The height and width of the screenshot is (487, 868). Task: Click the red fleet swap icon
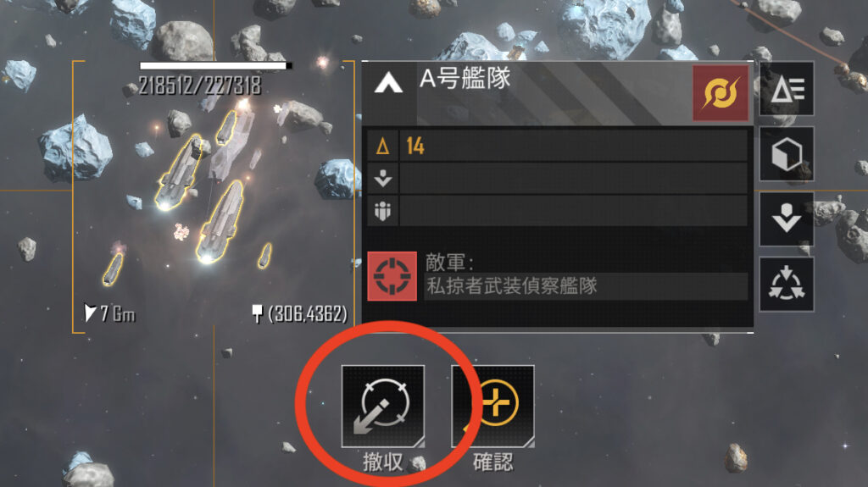pos(721,93)
